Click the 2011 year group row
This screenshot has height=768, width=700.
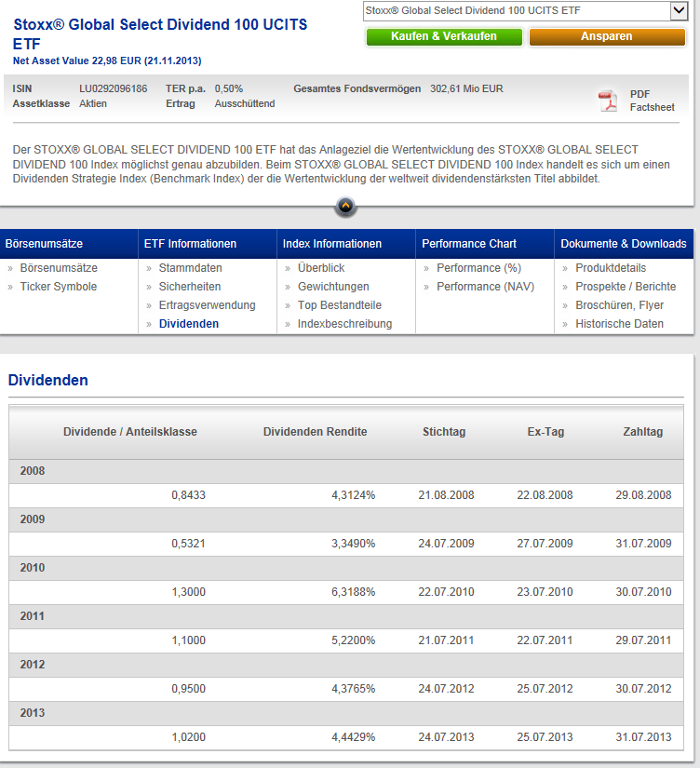[346, 616]
